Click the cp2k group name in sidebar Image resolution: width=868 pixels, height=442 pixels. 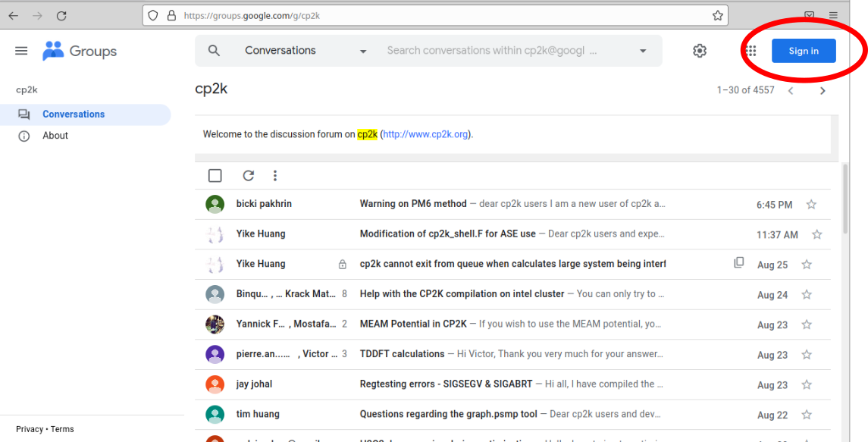(x=27, y=89)
